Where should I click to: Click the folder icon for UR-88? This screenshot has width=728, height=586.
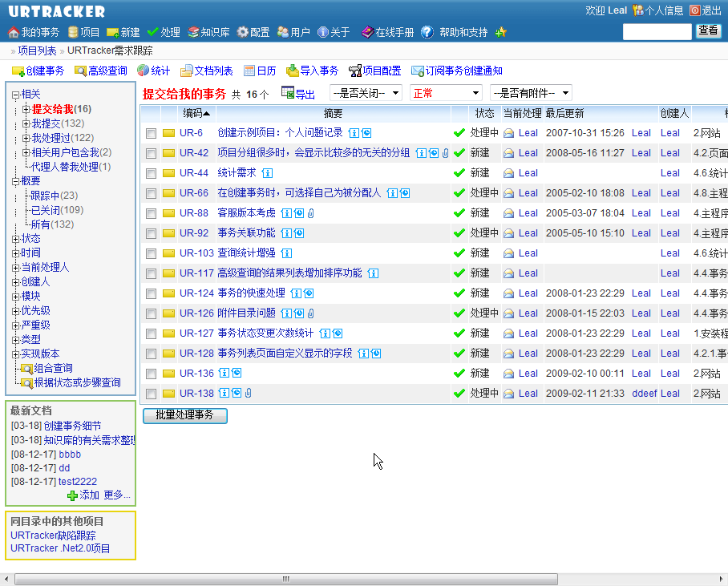tap(168, 213)
